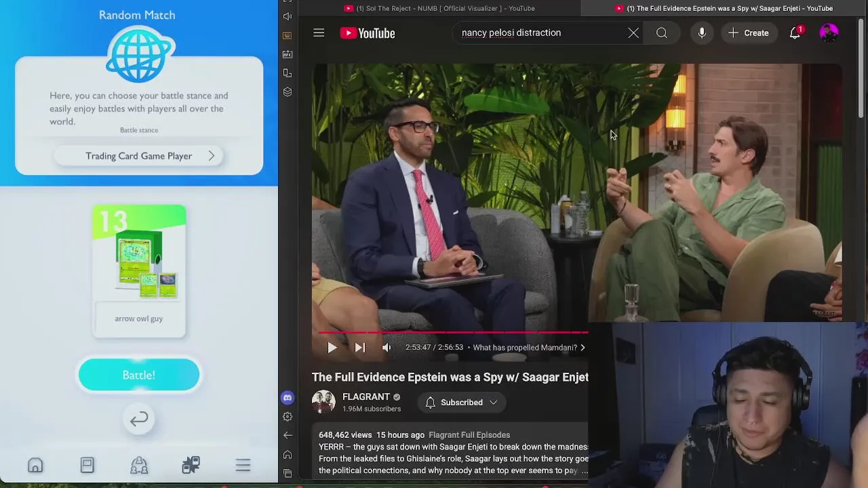This screenshot has width=868, height=488.
Task: Open the emulator sidebar volume icon
Action: click(x=288, y=16)
